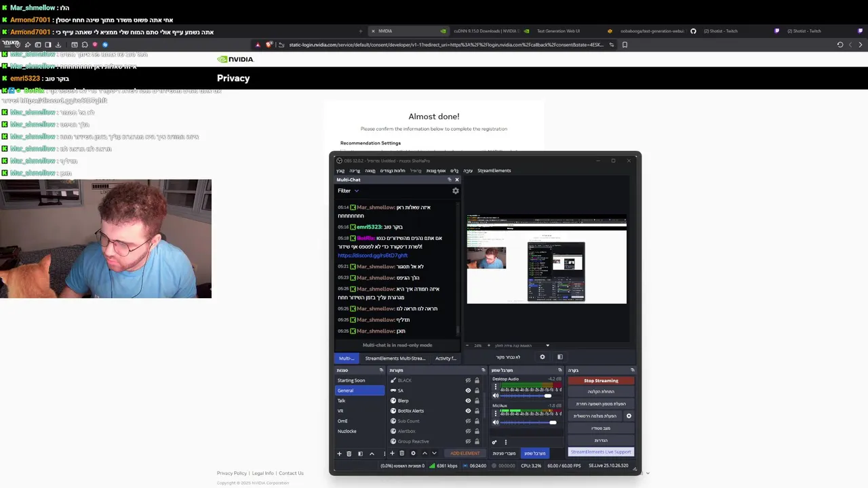Screen dimensions: 868x488
Task: Open audio mixer bottom three-dot menu
Action: [505, 442]
